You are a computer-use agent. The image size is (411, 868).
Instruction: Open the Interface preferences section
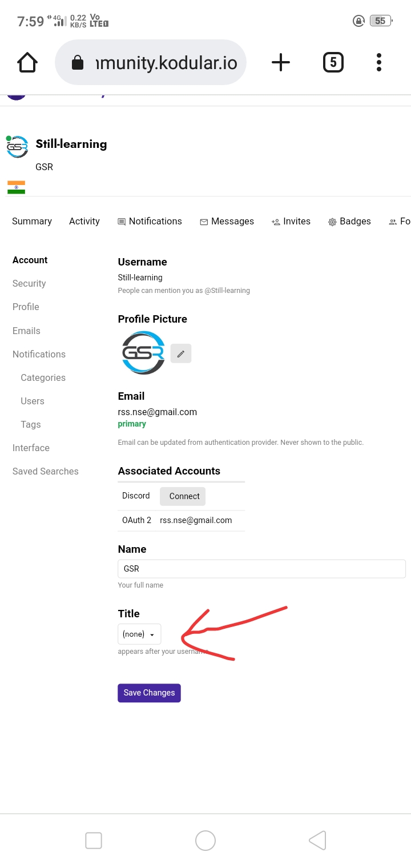coord(31,448)
